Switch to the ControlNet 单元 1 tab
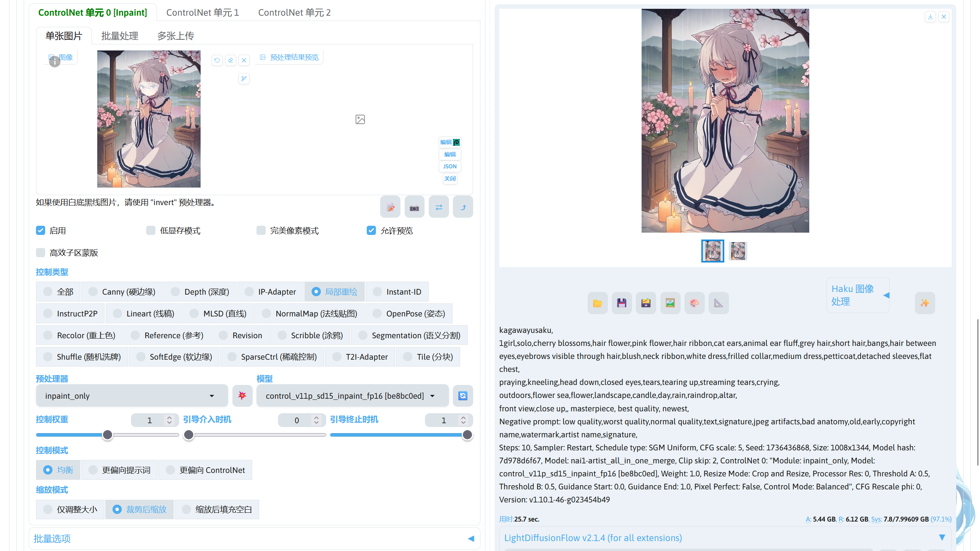The height and width of the screenshot is (551, 980). 203,12
